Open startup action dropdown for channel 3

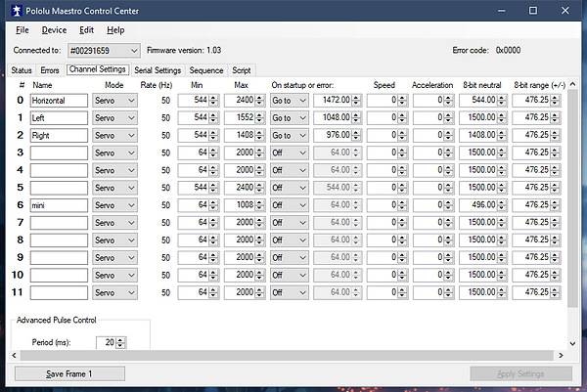(290, 152)
